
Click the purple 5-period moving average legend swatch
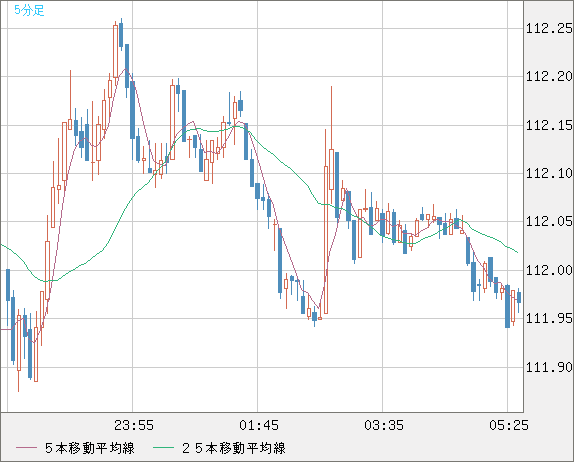(x=26, y=448)
